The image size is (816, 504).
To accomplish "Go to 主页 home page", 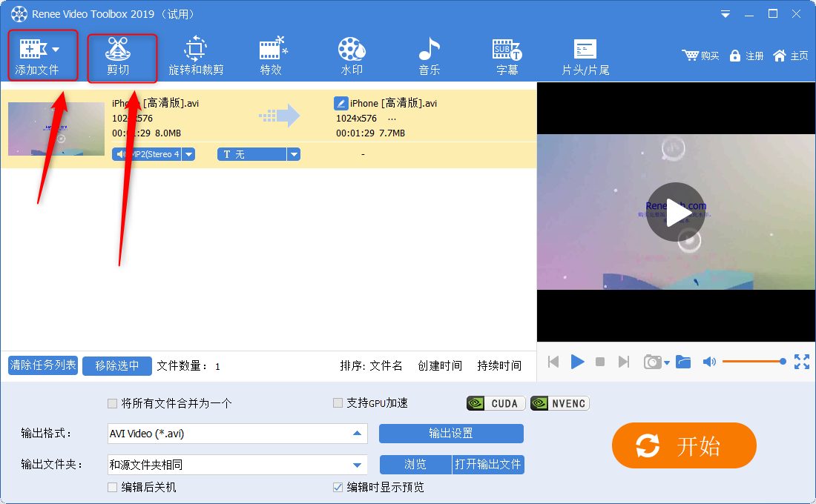I will click(x=791, y=56).
